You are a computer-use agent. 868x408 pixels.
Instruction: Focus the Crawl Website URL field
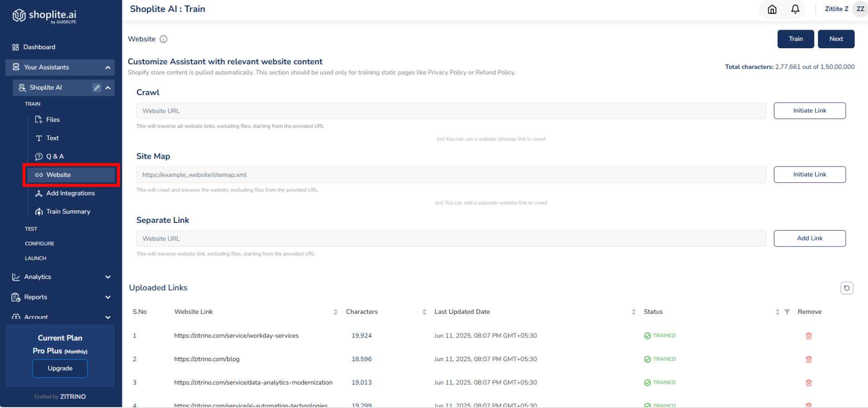(x=451, y=111)
